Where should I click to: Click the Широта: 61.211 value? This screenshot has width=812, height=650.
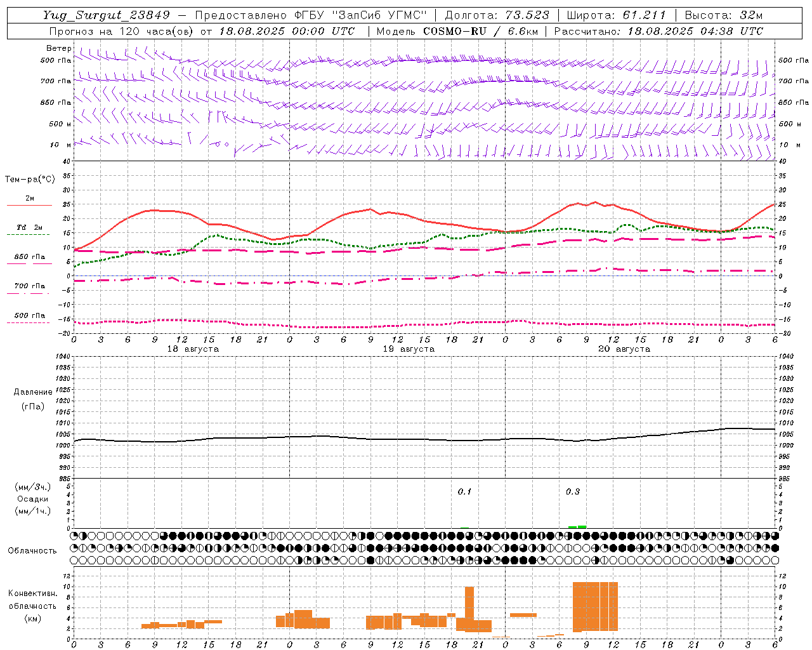click(x=616, y=15)
